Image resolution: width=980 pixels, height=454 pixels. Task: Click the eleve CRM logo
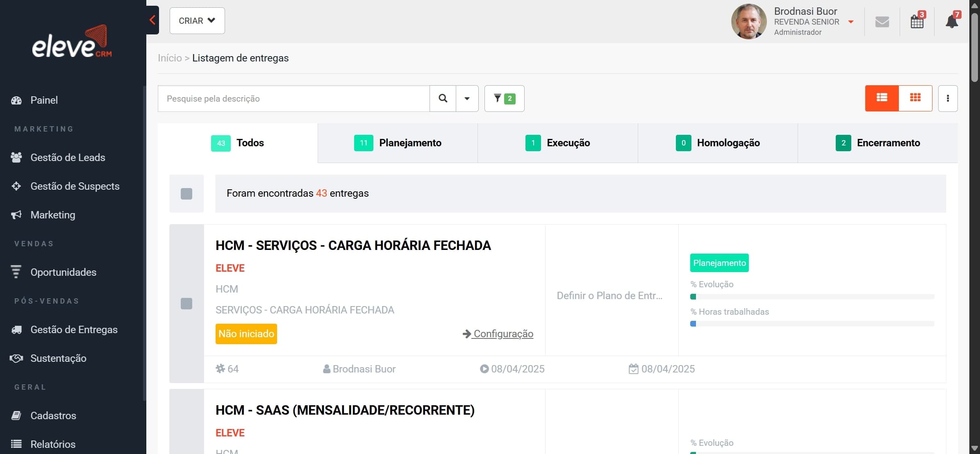pyautogui.click(x=72, y=41)
